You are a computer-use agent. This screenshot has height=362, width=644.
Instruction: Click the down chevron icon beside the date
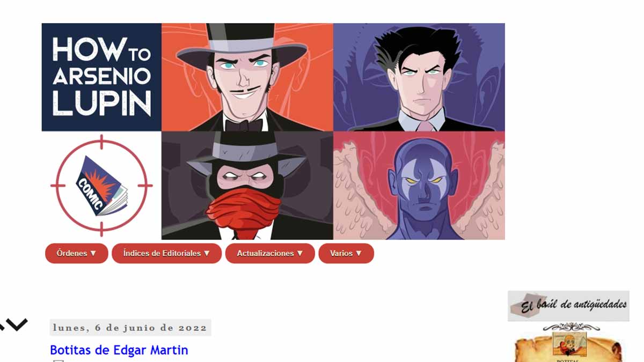coord(17,324)
